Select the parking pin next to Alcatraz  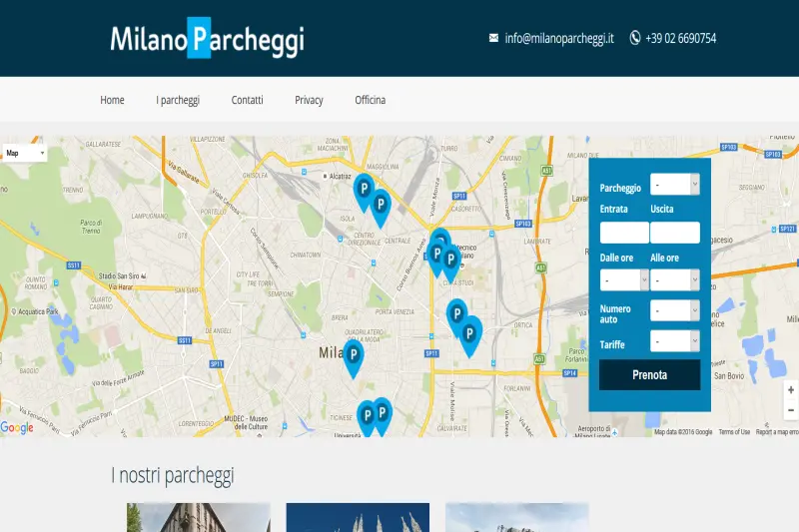click(364, 192)
